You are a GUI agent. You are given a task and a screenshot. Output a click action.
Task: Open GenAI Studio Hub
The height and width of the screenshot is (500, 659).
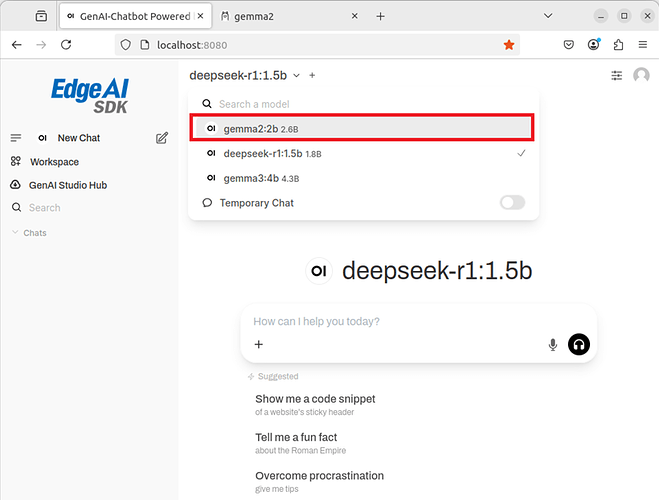[59, 185]
